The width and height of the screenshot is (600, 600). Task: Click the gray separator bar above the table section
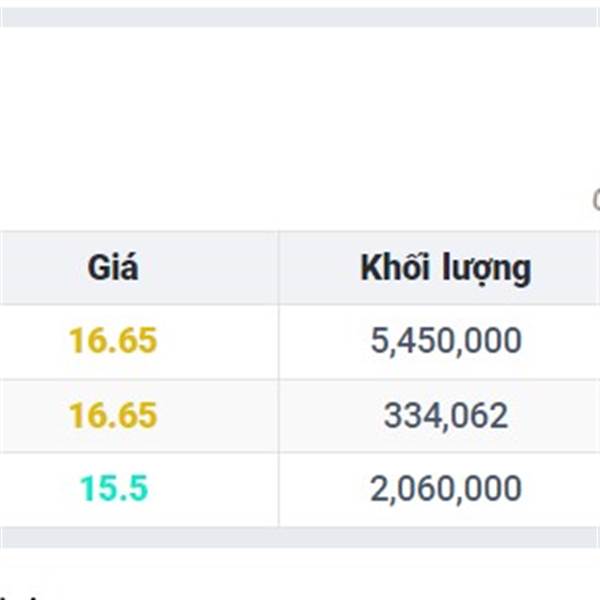[300, 16]
